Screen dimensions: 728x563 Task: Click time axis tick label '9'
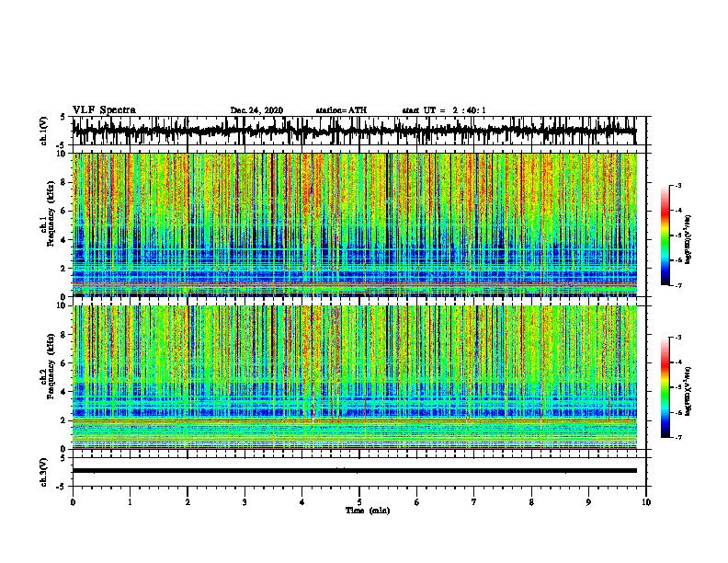(x=588, y=502)
